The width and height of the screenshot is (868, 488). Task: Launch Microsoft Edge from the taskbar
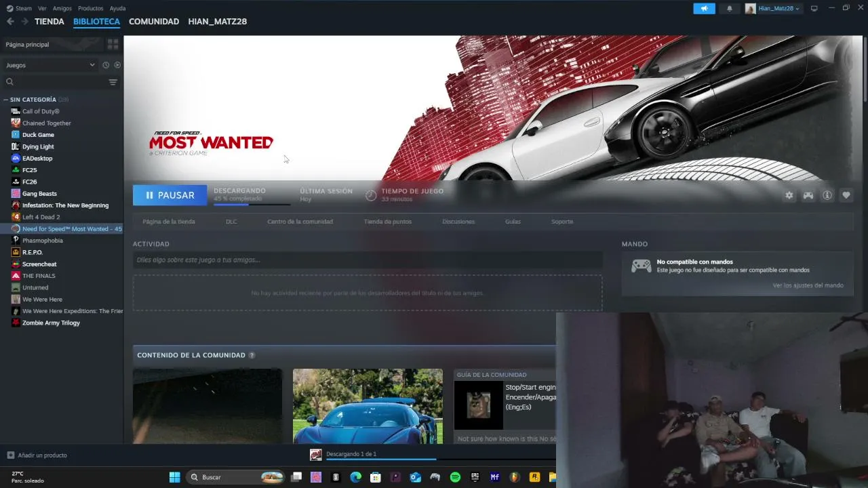coord(356,477)
